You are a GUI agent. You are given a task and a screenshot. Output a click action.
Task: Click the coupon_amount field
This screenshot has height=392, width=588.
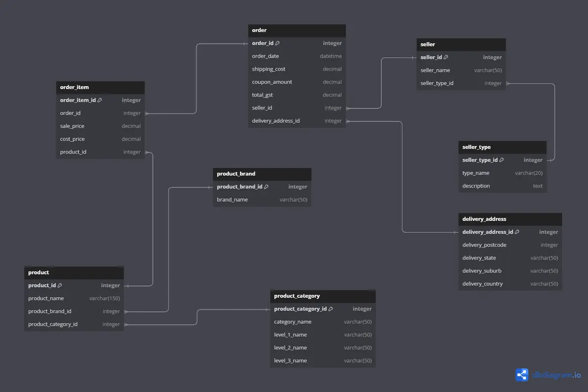(297, 82)
